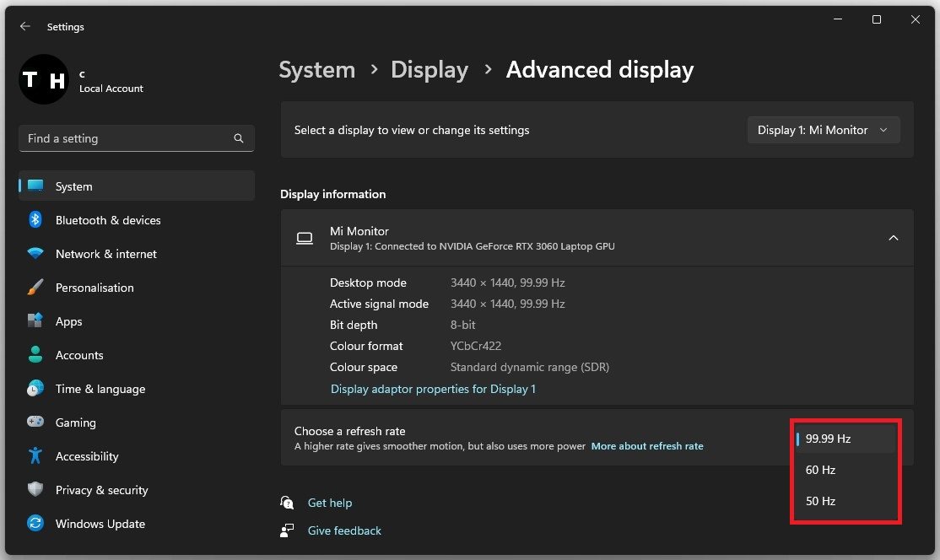Open Time & language settings
The image size is (940, 560).
click(100, 389)
